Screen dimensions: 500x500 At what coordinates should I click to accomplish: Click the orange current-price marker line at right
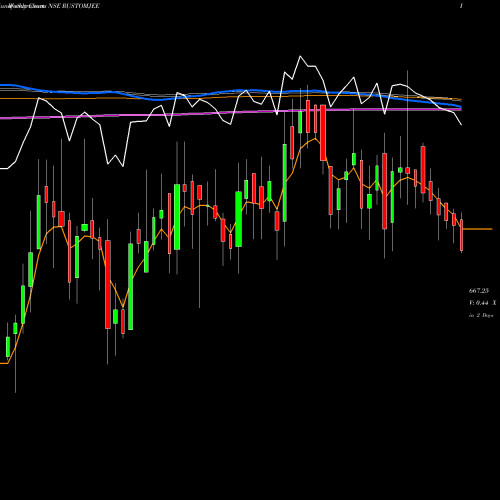(478, 229)
